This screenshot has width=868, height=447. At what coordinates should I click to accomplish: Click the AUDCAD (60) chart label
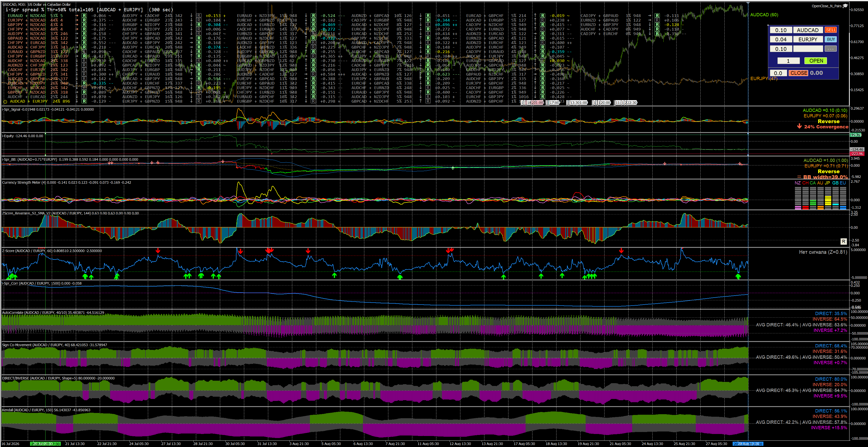click(764, 15)
